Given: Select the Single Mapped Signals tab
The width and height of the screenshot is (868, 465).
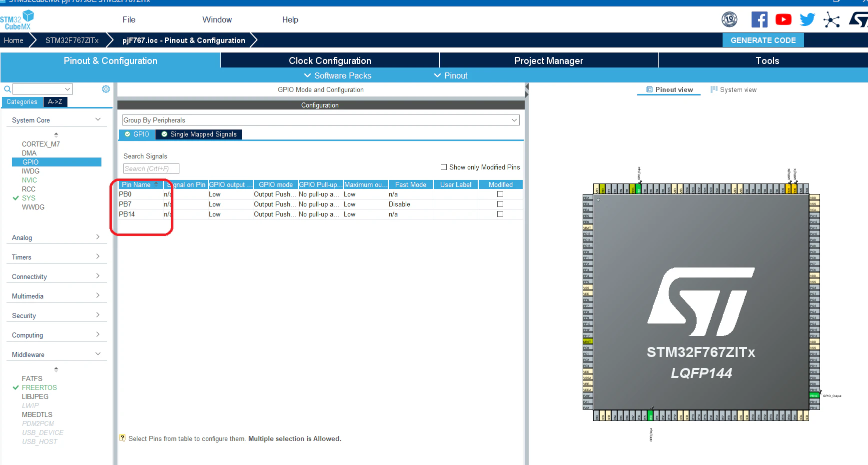Looking at the screenshot, I should (x=199, y=134).
